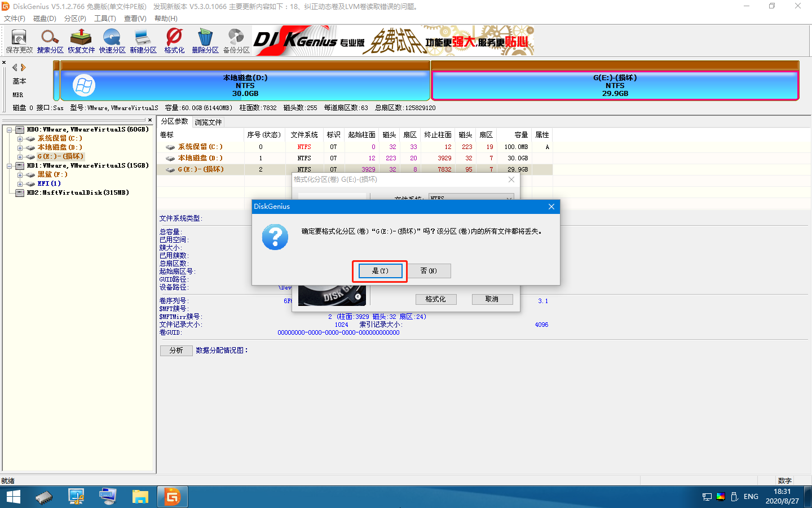This screenshot has height=508, width=812.
Task: Click the 分析 (Analyze) button
Action: (x=176, y=351)
